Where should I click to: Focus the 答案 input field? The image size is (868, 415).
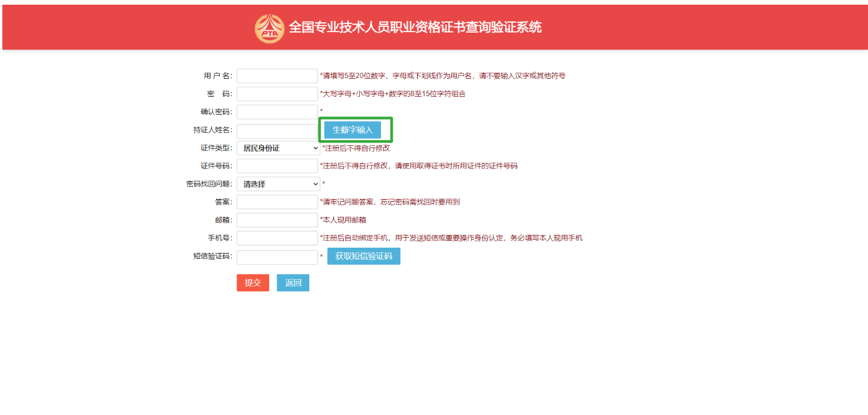277,202
